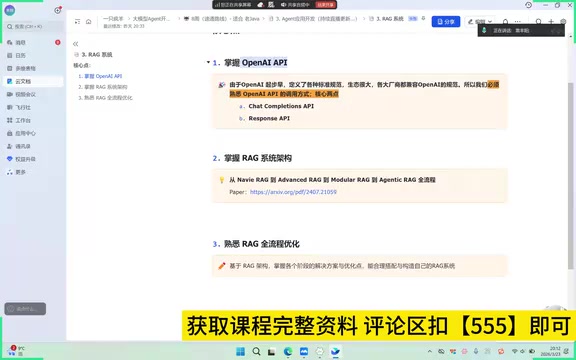Image resolution: width=576 pixels, height=360 pixels.
Task: Click the paragraph starting 基于 RAG 架构
Action: (342, 266)
